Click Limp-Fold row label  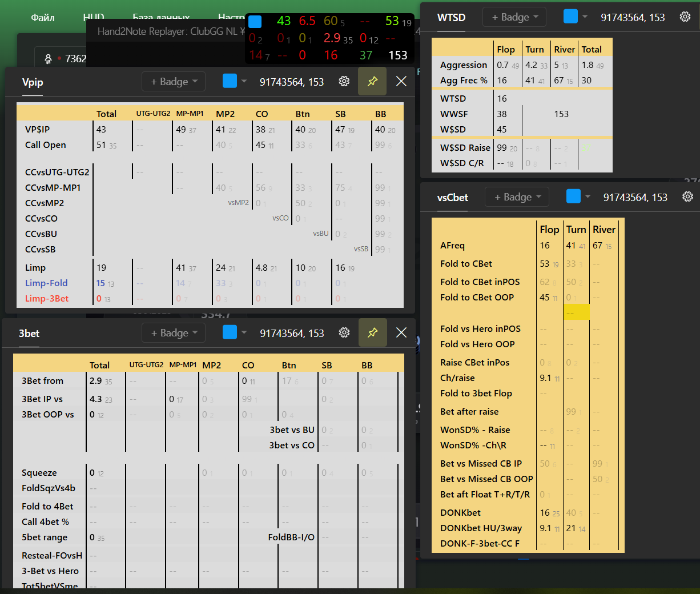46,283
